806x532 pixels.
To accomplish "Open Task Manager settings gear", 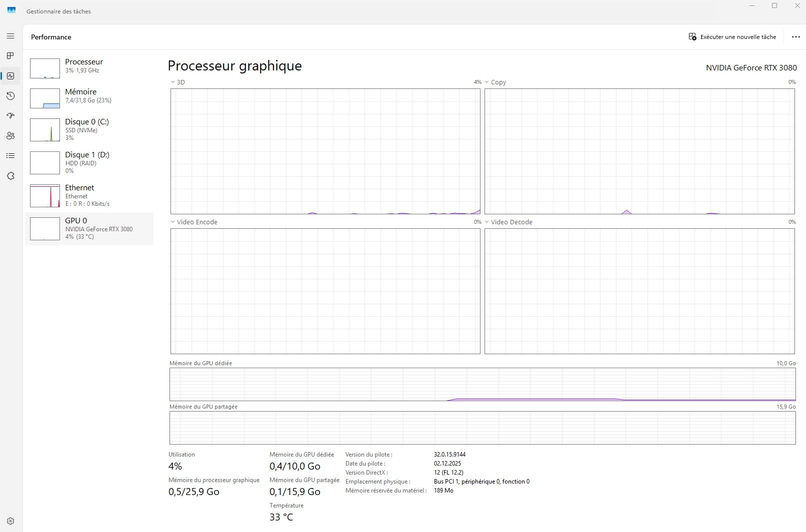I will pos(10,521).
